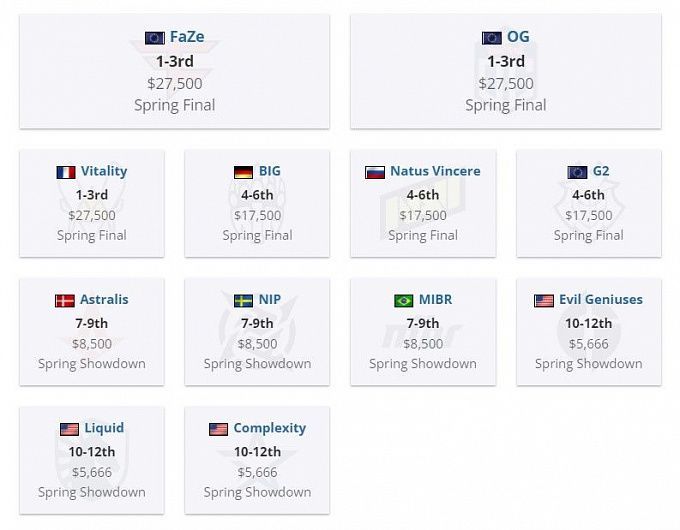Image resolution: width=680 pixels, height=530 pixels.
Task: Open the FaZe team link
Action: [187, 37]
